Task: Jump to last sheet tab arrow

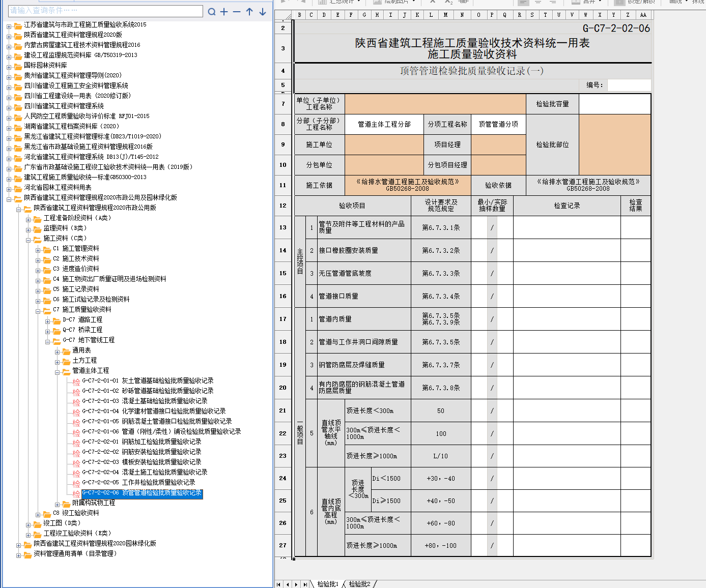Action: point(305,584)
